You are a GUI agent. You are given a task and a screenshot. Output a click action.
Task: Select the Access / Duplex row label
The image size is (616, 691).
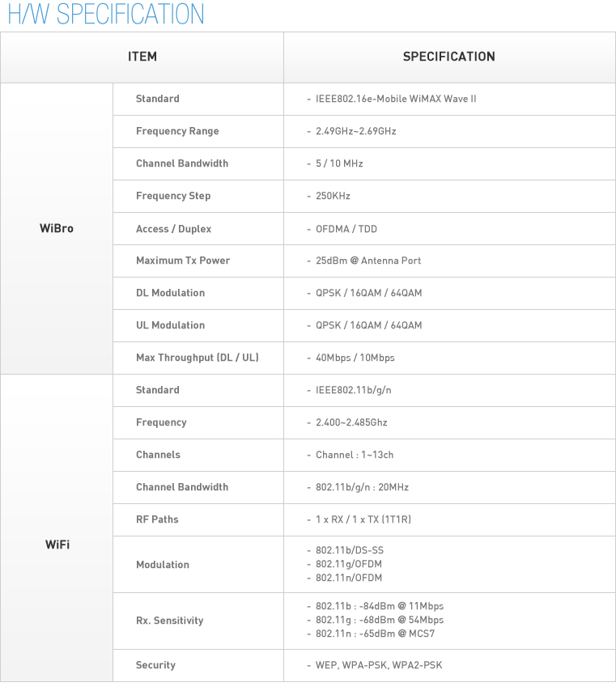click(x=173, y=229)
